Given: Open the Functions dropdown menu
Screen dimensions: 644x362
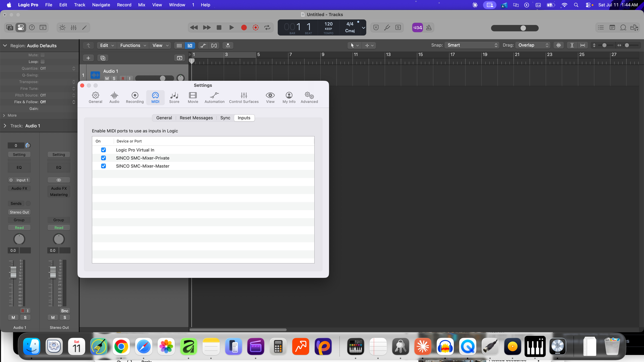Looking at the screenshot, I should coord(133,45).
